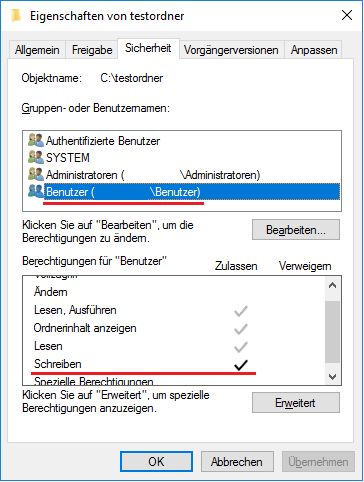Click the Lesen allow checkmark

[241, 347]
